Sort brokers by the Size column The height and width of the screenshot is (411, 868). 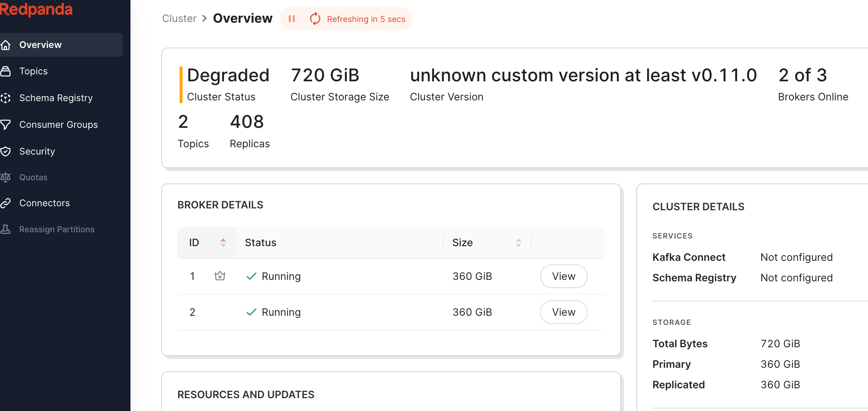pos(518,242)
